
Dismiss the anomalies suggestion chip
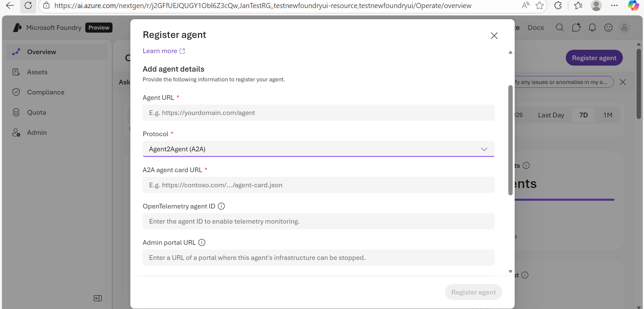click(x=623, y=82)
